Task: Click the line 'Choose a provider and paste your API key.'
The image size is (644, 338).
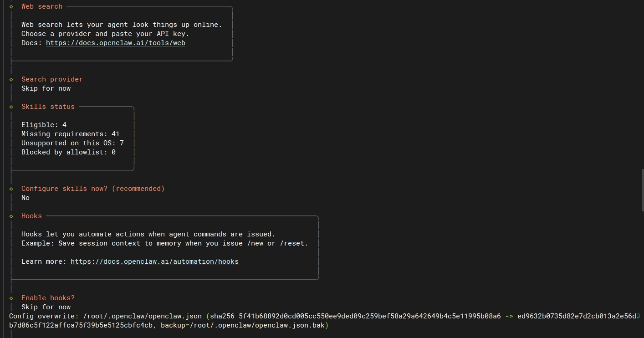Action: pos(105,34)
